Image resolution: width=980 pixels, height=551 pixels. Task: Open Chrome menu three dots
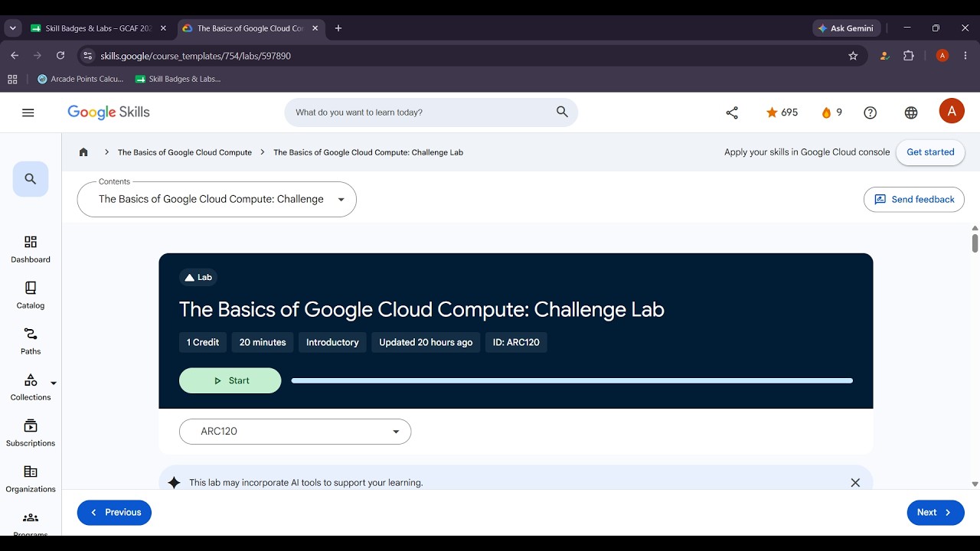(965, 56)
